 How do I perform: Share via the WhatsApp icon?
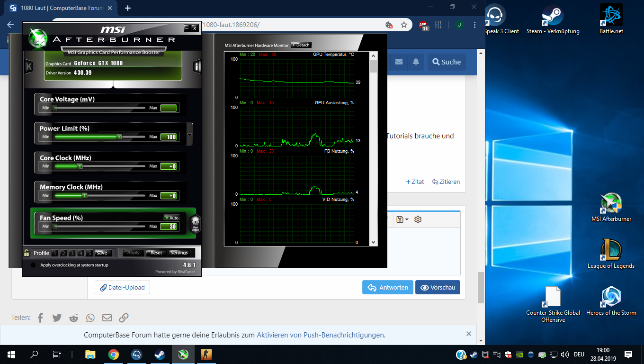pyautogui.click(x=90, y=318)
